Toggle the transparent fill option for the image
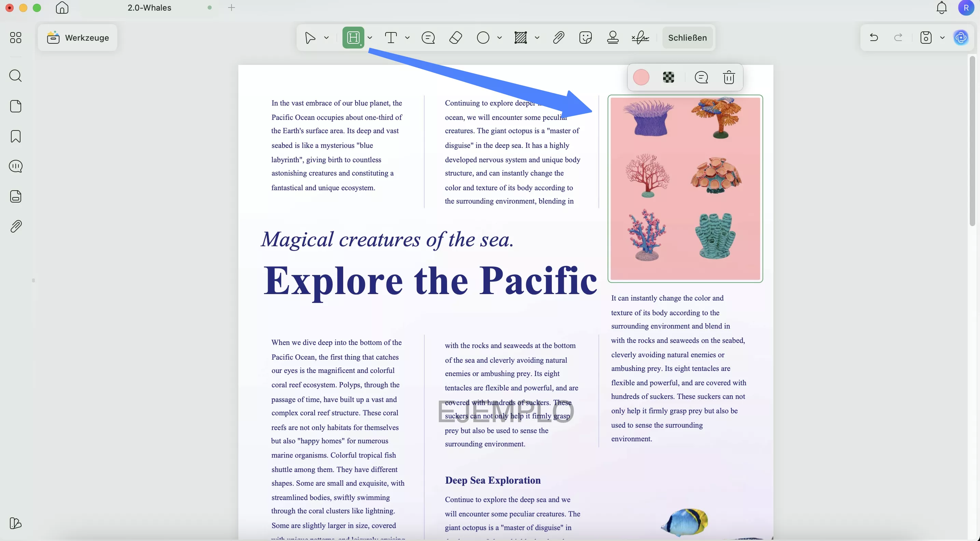Screen dimensions: 980x541 (669, 77)
